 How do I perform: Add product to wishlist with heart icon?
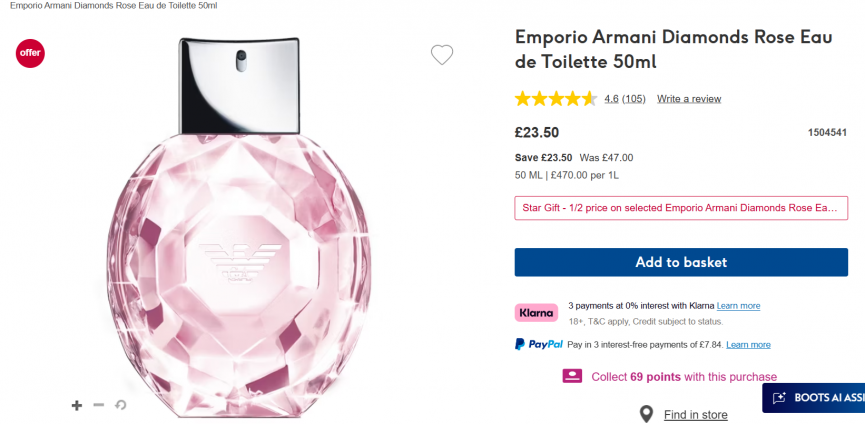442,55
